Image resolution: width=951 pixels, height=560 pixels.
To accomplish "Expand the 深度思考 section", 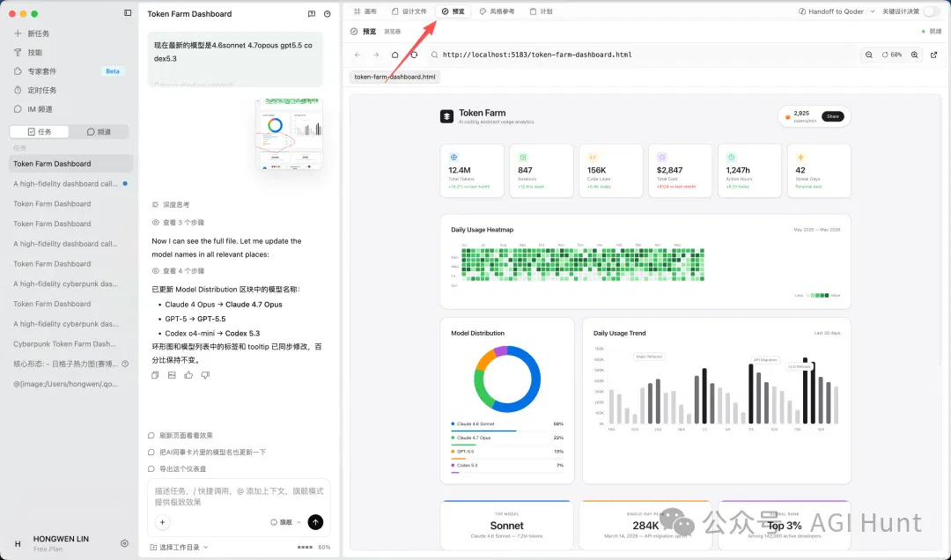I will [x=171, y=205].
